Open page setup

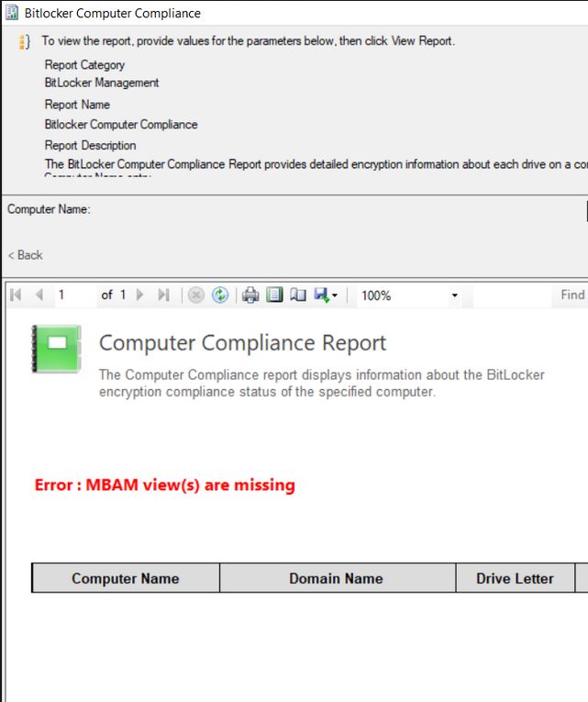click(x=298, y=295)
